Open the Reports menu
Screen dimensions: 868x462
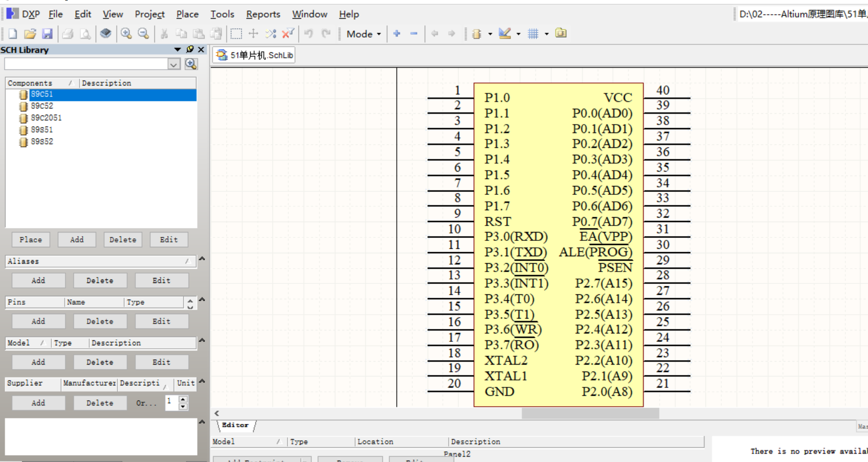pos(263,14)
